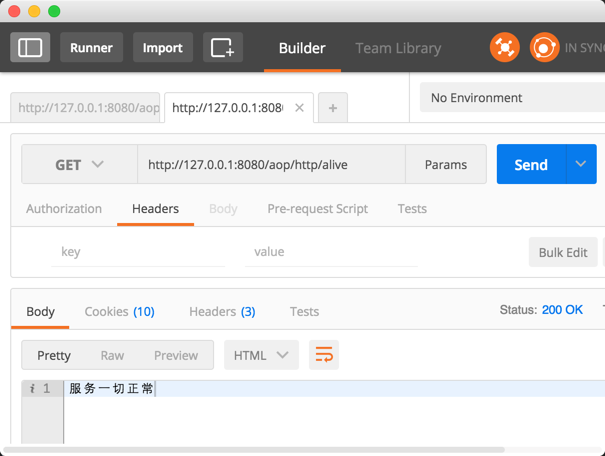Click the info marker on line 1
The height and width of the screenshot is (456, 605).
tap(32, 389)
